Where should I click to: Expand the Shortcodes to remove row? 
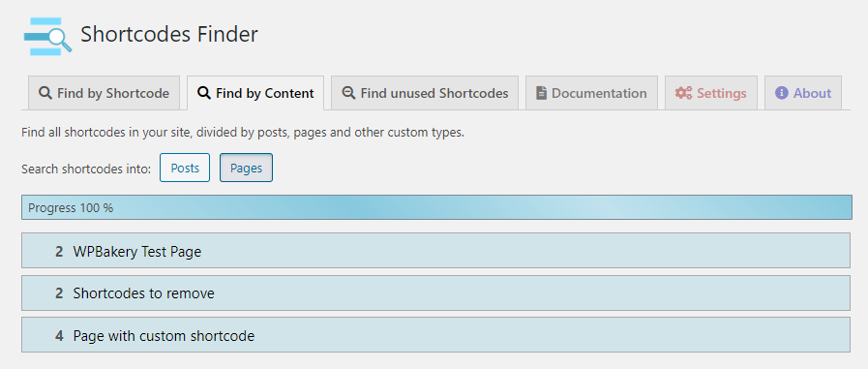[435, 293]
